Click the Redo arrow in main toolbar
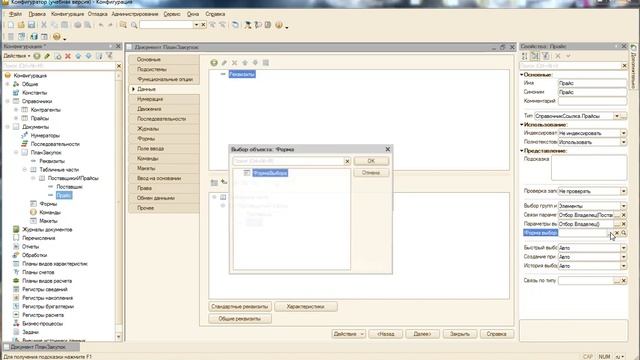 tap(110, 25)
